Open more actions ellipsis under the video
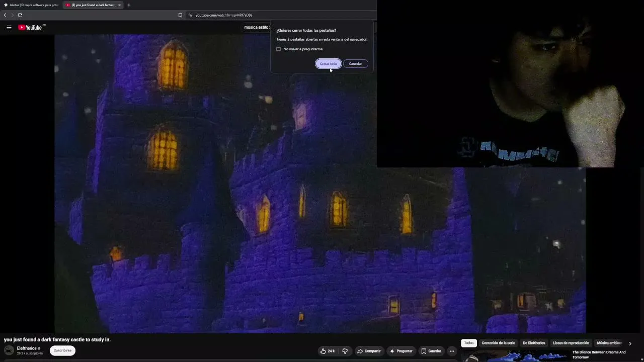This screenshot has width=644, height=362. (452, 351)
